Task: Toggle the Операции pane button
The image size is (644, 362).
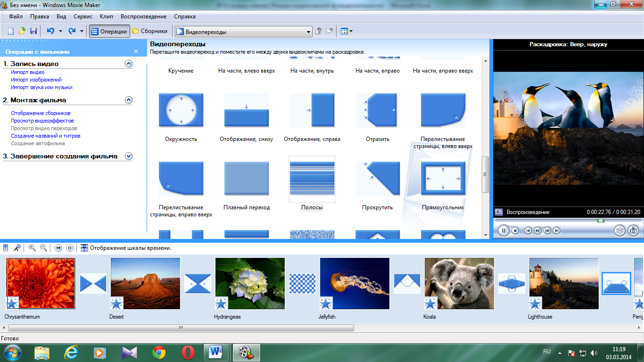Action: click(109, 32)
